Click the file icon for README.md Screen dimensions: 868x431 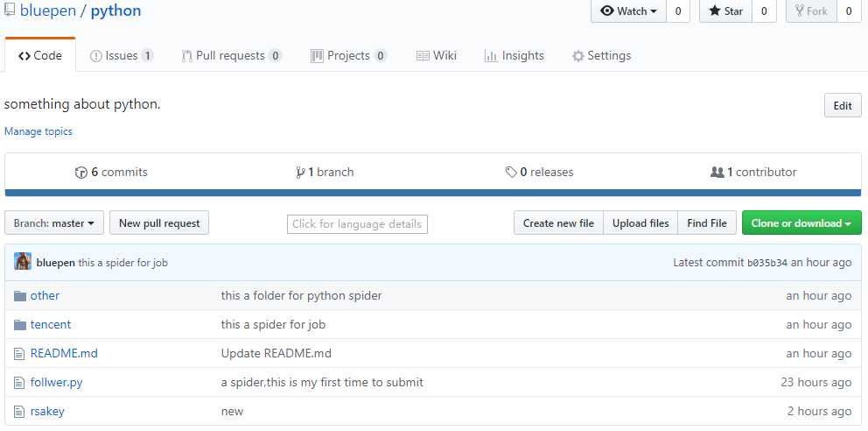click(19, 353)
